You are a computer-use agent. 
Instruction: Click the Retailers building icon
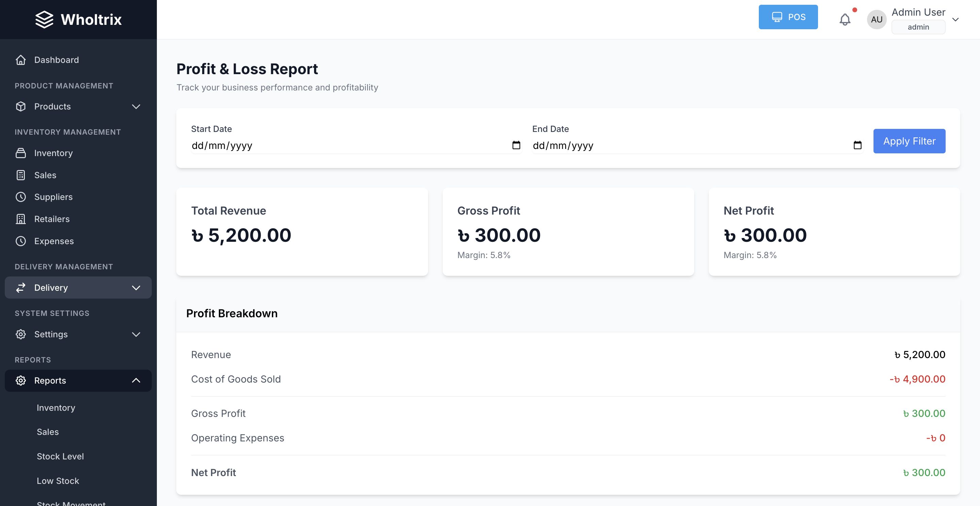tap(21, 219)
